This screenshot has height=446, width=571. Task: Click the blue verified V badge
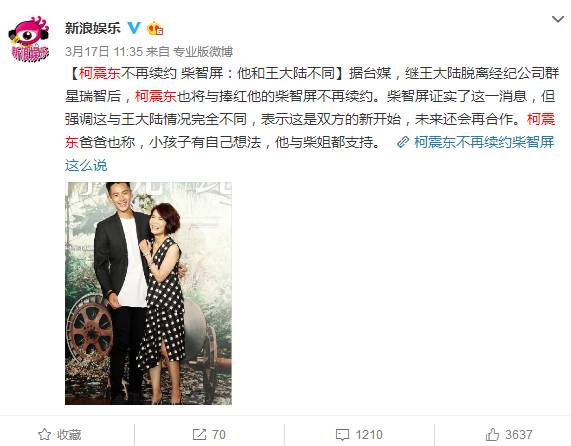134,28
